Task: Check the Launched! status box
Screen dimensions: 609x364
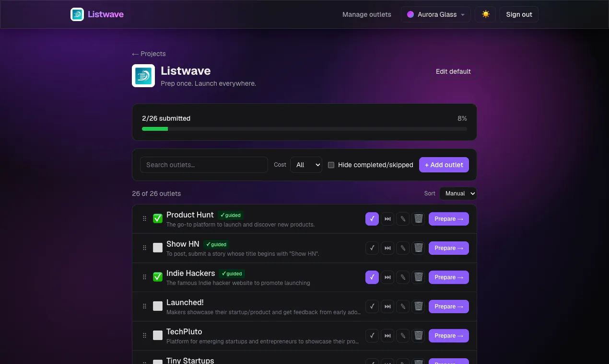Action: pyautogui.click(x=158, y=307)
